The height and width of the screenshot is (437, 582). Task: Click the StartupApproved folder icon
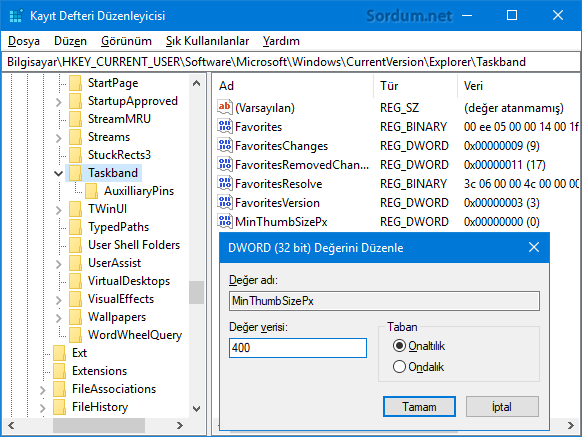[75, 101]
